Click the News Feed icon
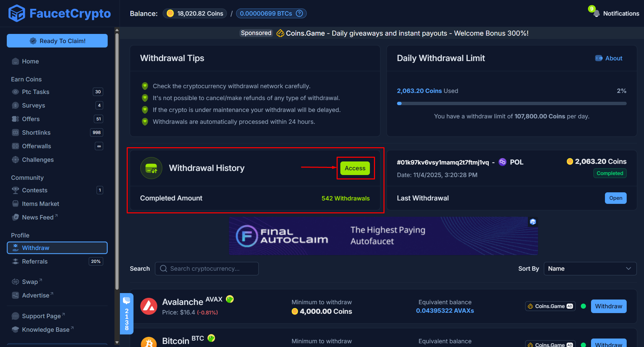The image size is (644, 347). (15, 217)
